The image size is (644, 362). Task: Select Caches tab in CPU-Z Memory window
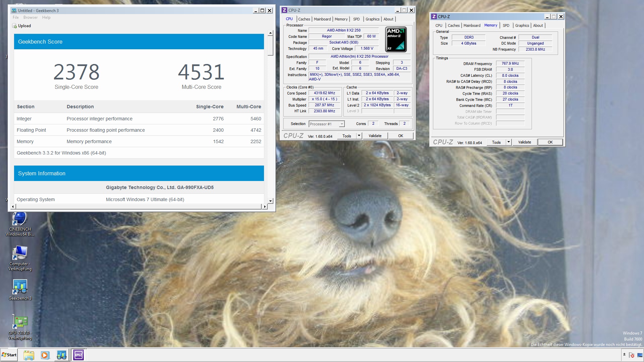coord(454,25)
